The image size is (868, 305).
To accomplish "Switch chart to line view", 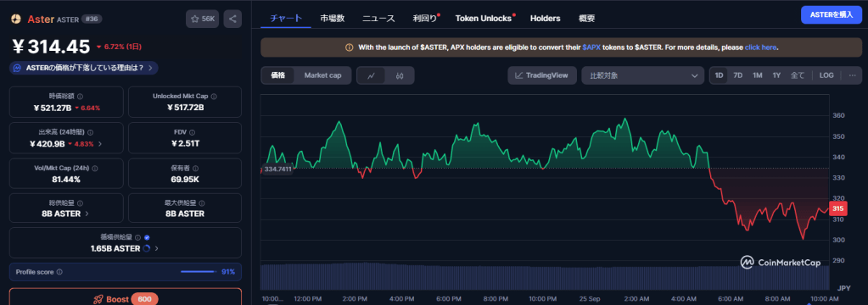I will tap(372, 75).
